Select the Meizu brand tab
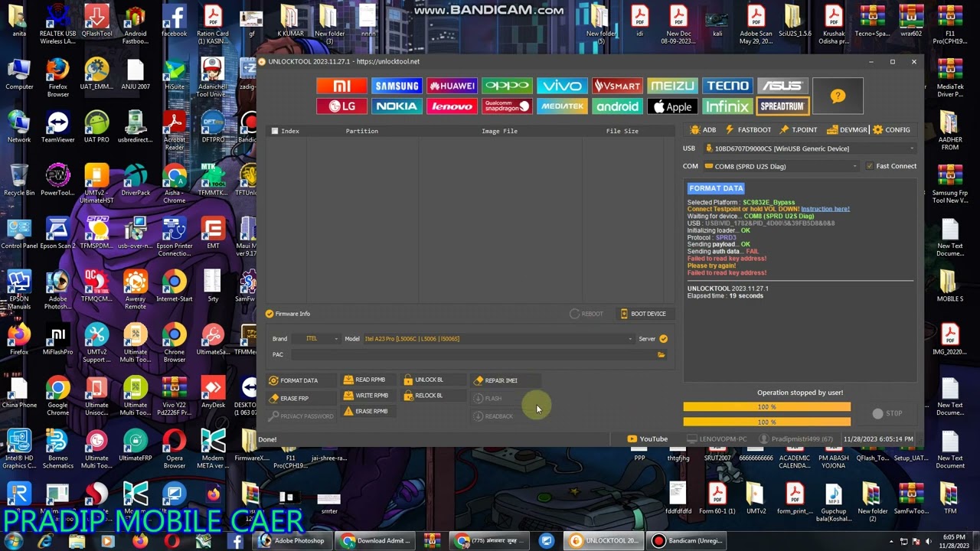The width and height of the screenshot is (980, 551). point(672,86)
